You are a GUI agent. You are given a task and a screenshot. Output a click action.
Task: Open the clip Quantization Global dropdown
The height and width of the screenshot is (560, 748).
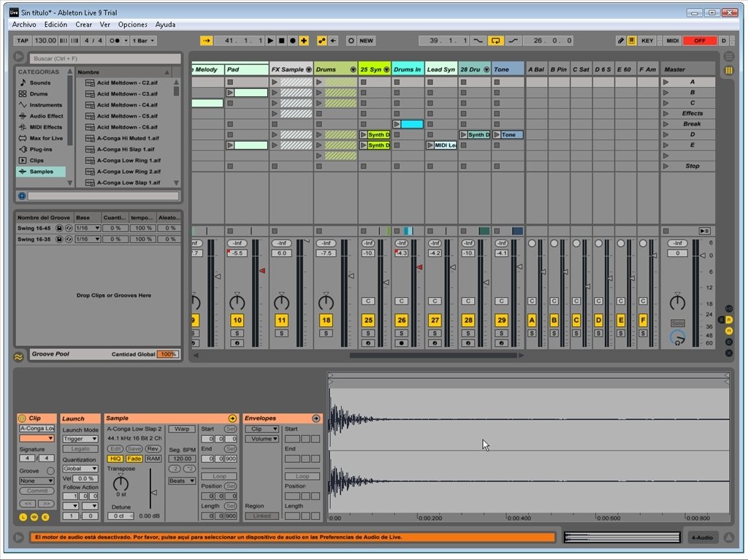coord(80,469)
